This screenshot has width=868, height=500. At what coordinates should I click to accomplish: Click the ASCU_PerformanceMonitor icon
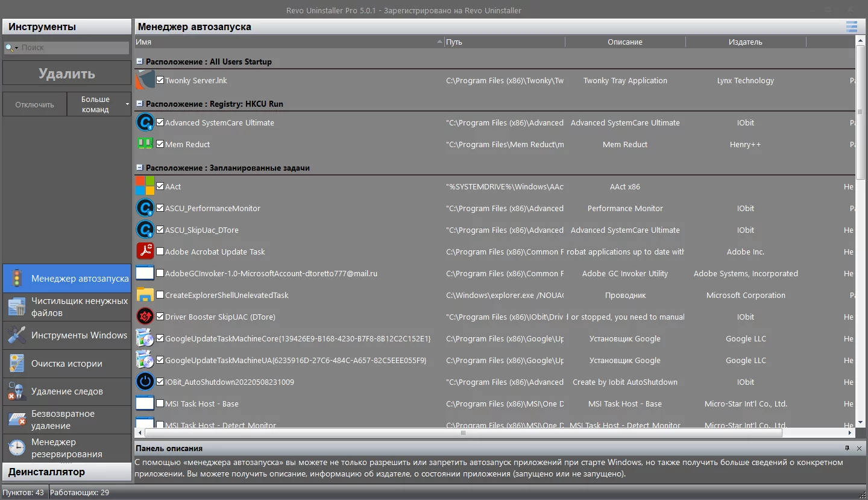point(145,208)
